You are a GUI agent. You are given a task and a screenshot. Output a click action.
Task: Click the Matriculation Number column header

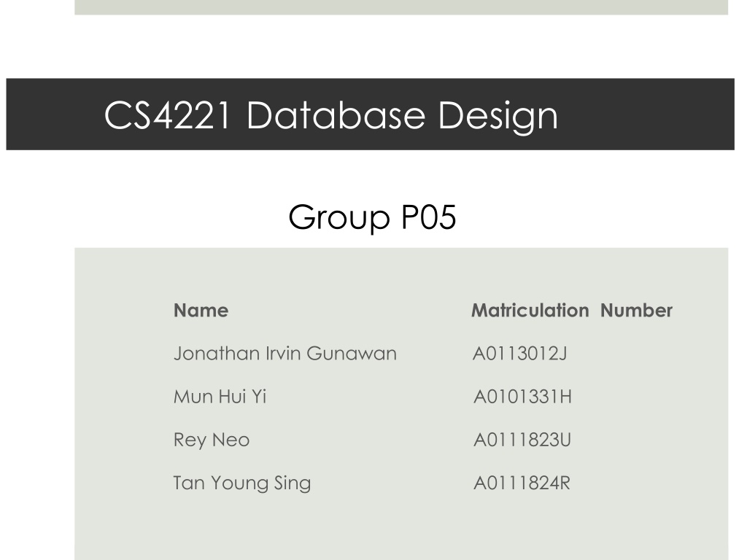pyautogui.click(x=572, y=311)
